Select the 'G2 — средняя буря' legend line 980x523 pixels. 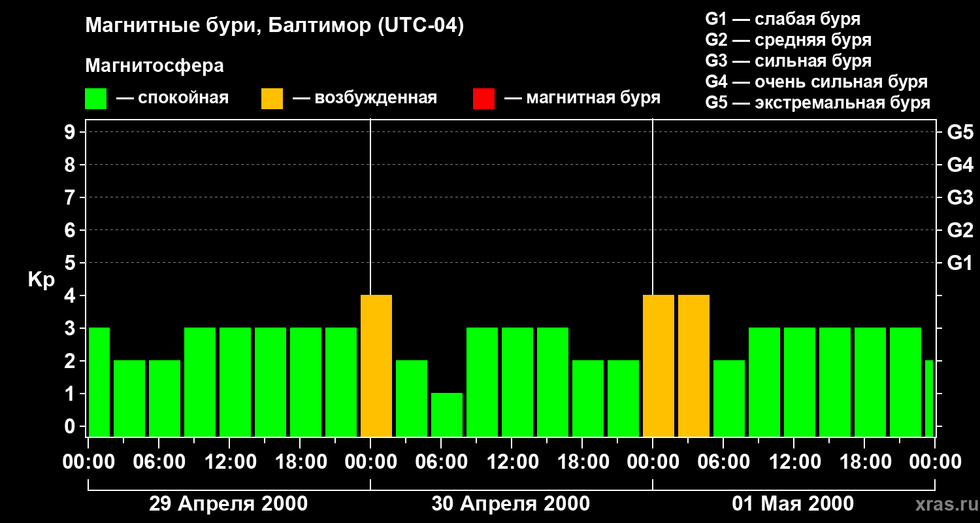point(788,40)
